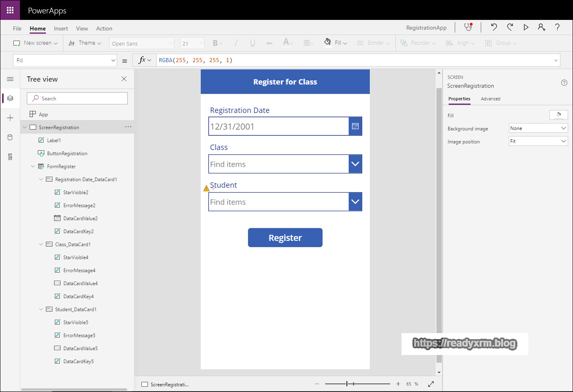The width and height of the screenshot is (573, 392).
Task: Open the Advanced tab in the properties pane
Action: click(x=491, y=99)
